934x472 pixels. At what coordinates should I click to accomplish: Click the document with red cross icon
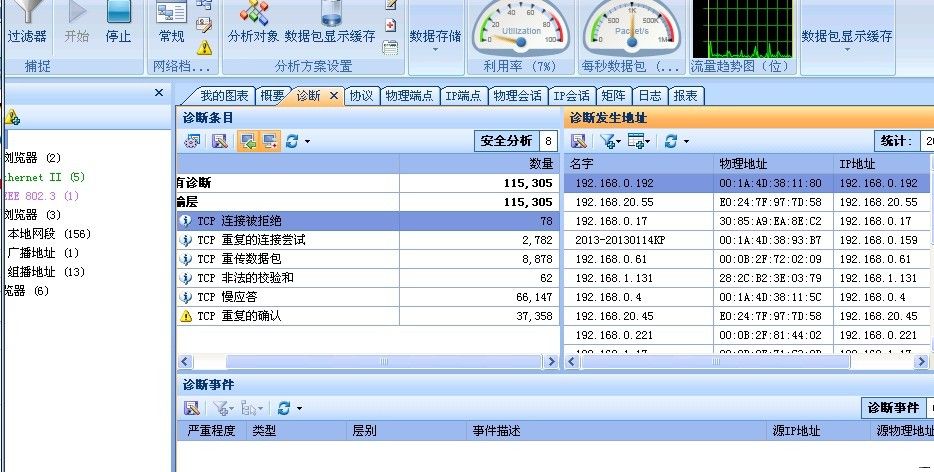tap(390, 25)
